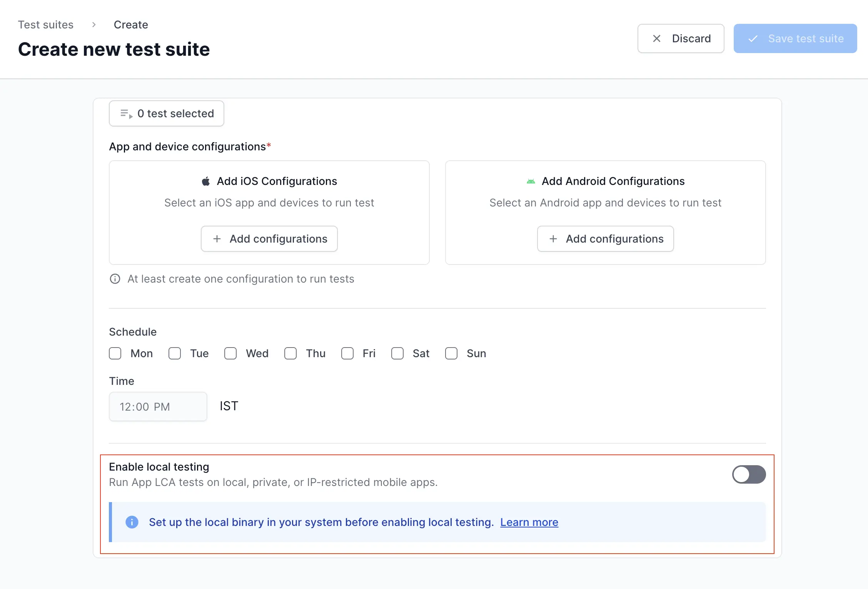Image resolution: width=868 pixels, height=589 pixels.
Task: Click the breadcrumb chevron after Test suites
Action: [x=93, y=24]
